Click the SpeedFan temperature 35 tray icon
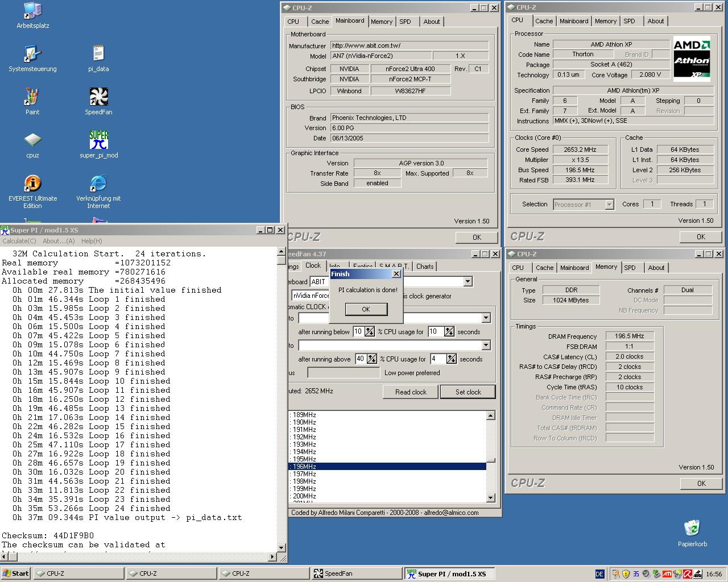 (x=636, y=574)
